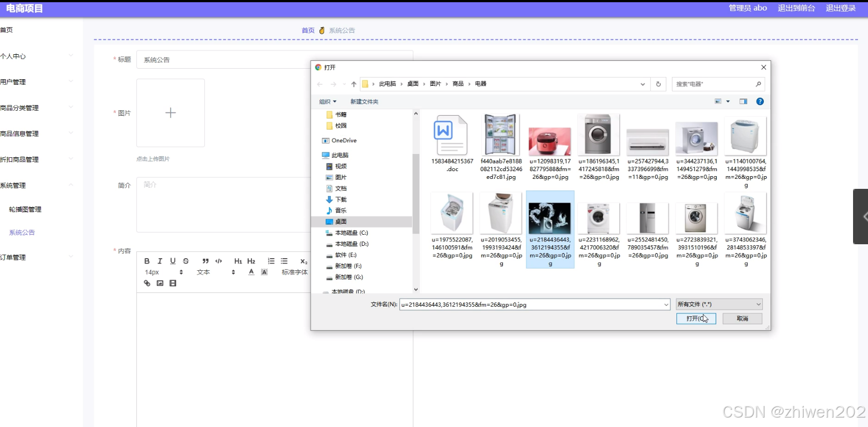Expand the 商品信息管理 sidebar menu
868x427 pixels.
(x=37, y=133)
